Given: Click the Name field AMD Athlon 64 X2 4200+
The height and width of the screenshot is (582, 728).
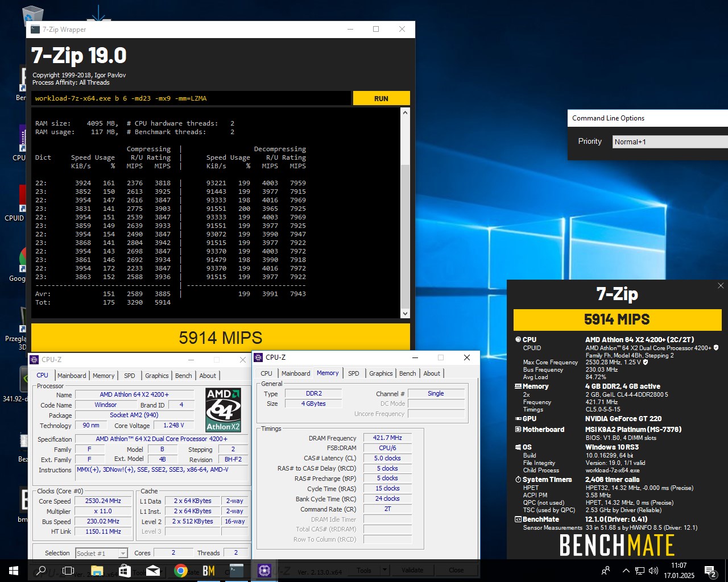Looking at the screenshot, I should (134, 394).
